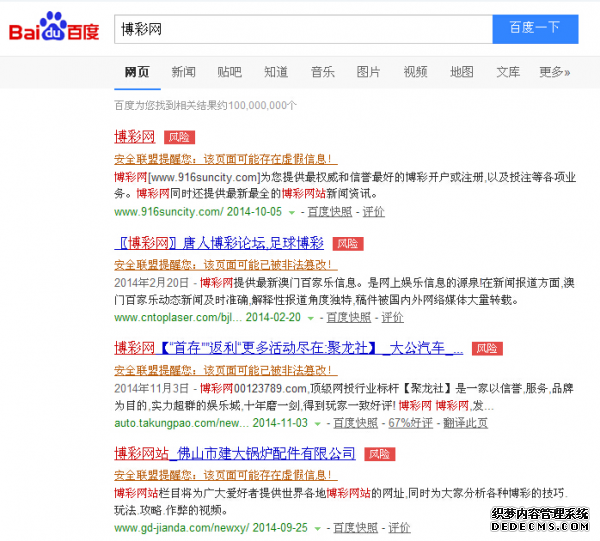Click the 风险 badge beside first result 博彩网
The image size is (600, 541).
179,137
